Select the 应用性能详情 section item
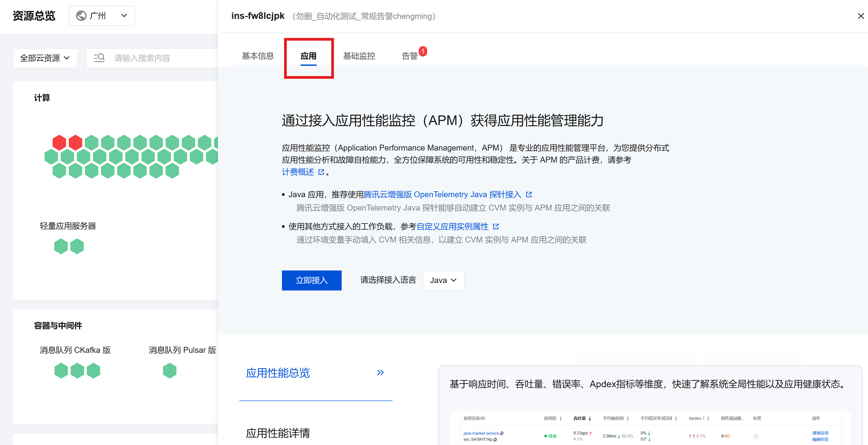The height and width of the screenshot is (445, 868). [278, 433]
